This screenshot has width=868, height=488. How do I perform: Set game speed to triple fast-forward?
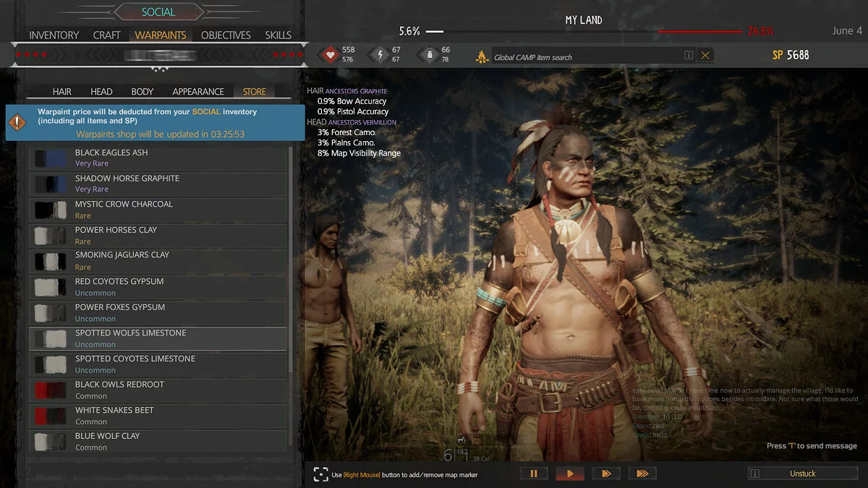(642, 474)
